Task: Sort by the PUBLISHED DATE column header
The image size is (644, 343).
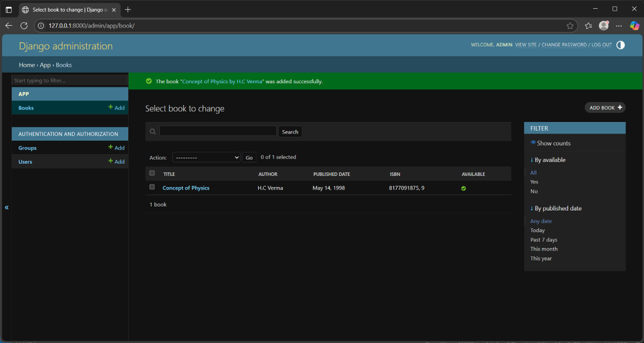Action: coord(331,174)
